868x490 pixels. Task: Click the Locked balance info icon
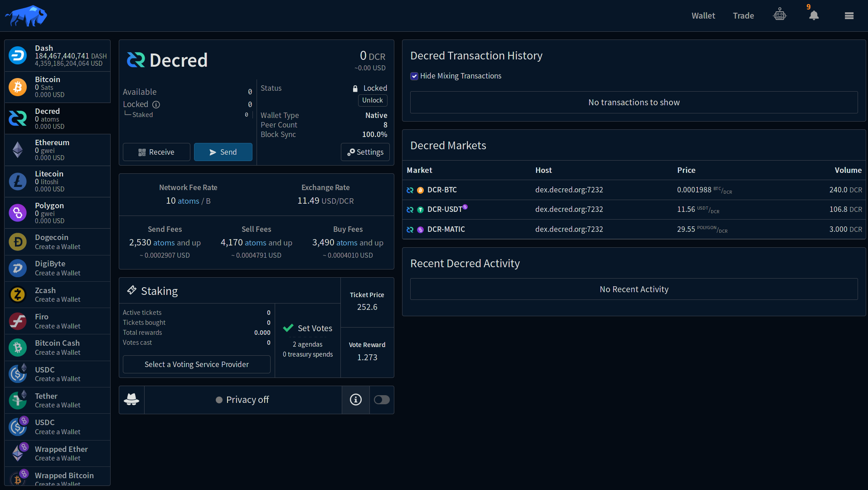156,104
